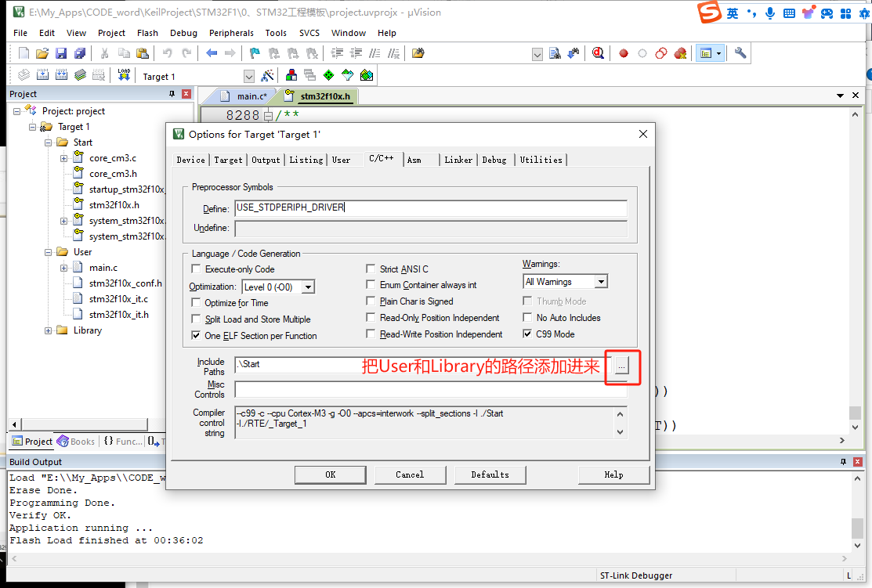This screenshot has width=872, height=588.
Task: Click the Rebuild all target files icon
Action: click(x=62, y=75)
